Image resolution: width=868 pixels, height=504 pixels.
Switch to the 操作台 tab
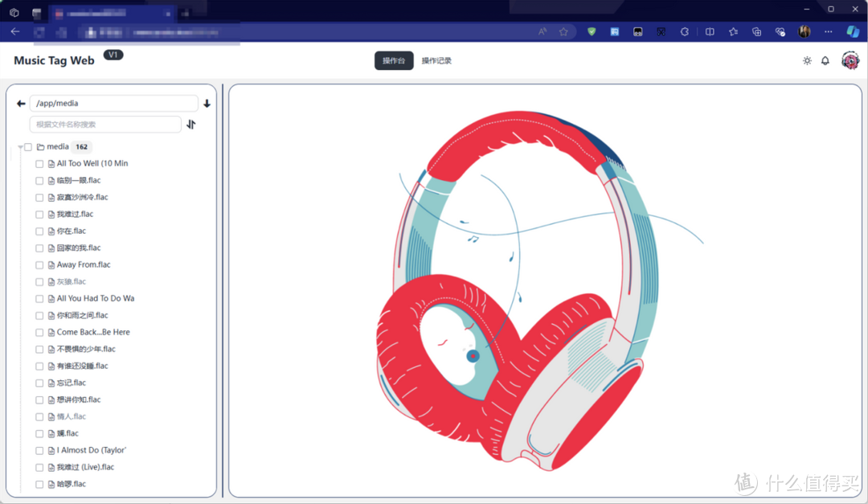pos(394,61)
